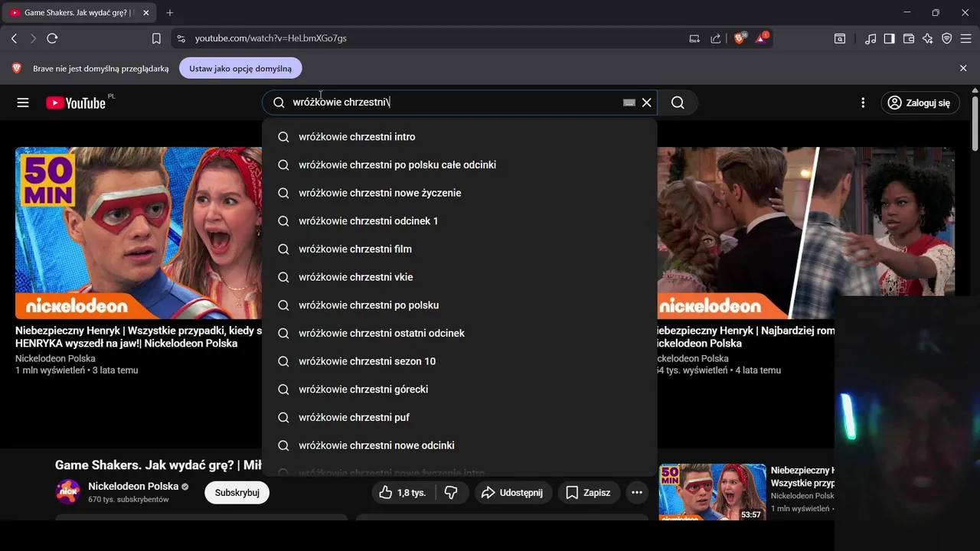Screen dimensions: 980x551
Task: Go back in the browser
Action: point(14,38)
